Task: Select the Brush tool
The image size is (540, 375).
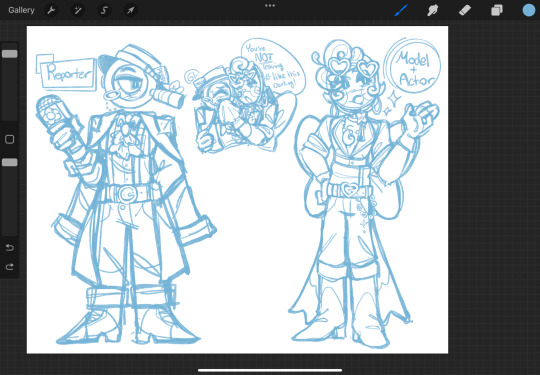Action: click(401, 10)
